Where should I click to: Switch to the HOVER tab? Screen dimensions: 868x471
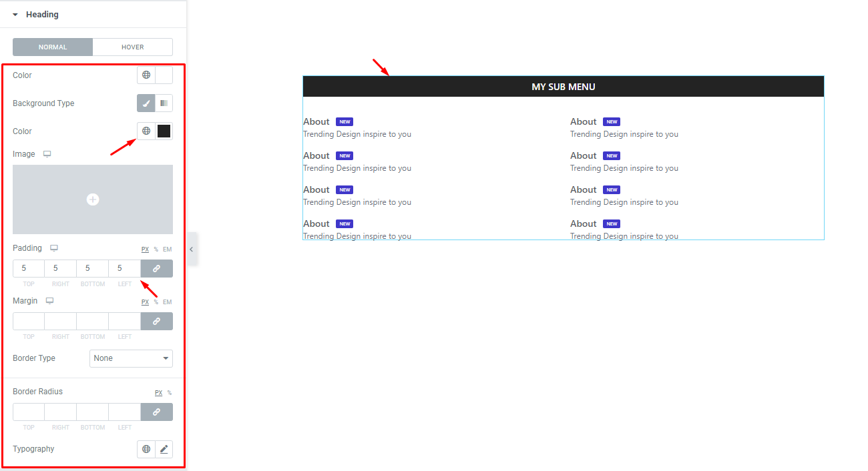[x=133, y=47]
